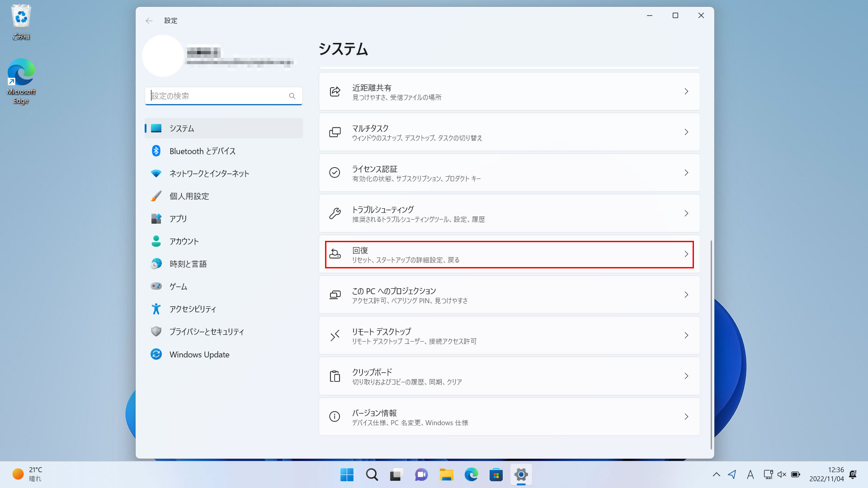Click the 個人用設定 paintbrush icon
Screen dimensions: 868x488
click(x=156, y=196)
